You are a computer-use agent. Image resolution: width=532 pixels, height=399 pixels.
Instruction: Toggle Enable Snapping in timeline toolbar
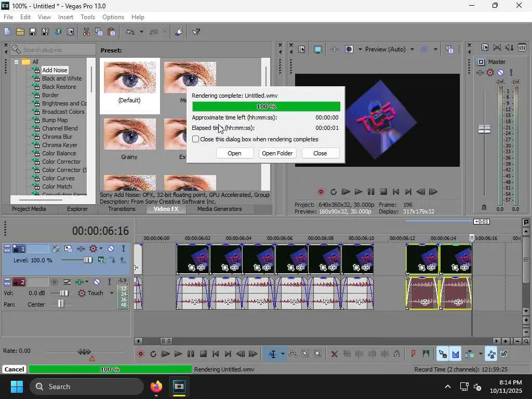click(443, 354)
